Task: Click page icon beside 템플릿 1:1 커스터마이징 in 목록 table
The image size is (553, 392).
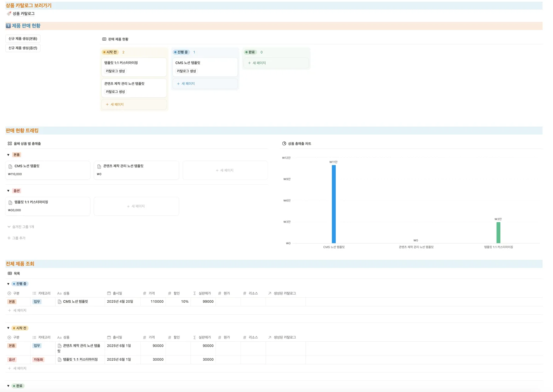Action: pyautogui.click(x=60, y=360)
